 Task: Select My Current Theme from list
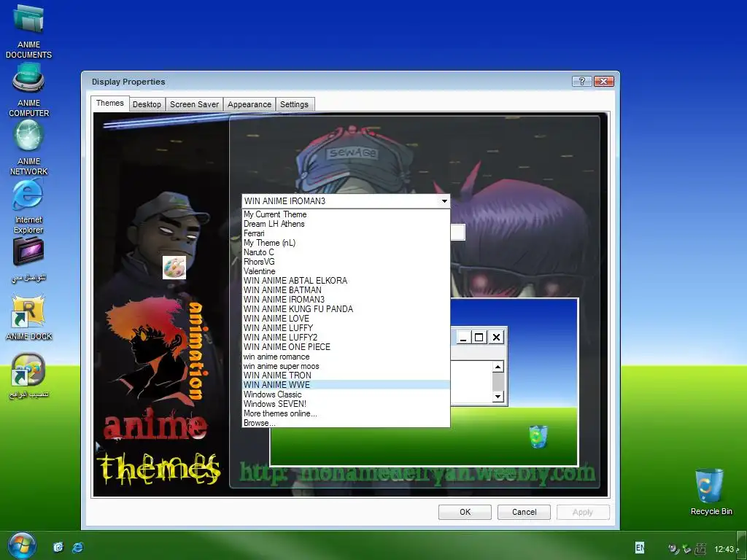point(346,214)
